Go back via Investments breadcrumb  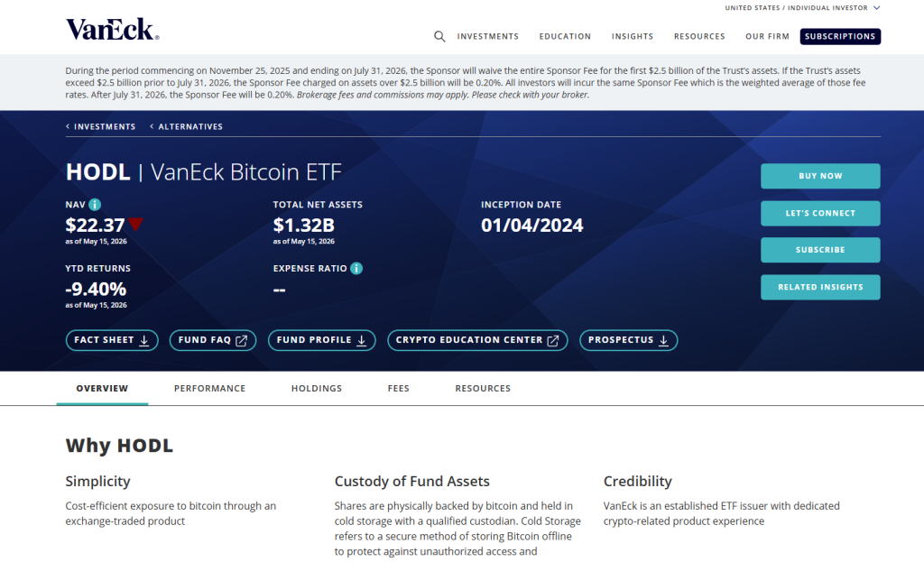click(x=101, y=126)
